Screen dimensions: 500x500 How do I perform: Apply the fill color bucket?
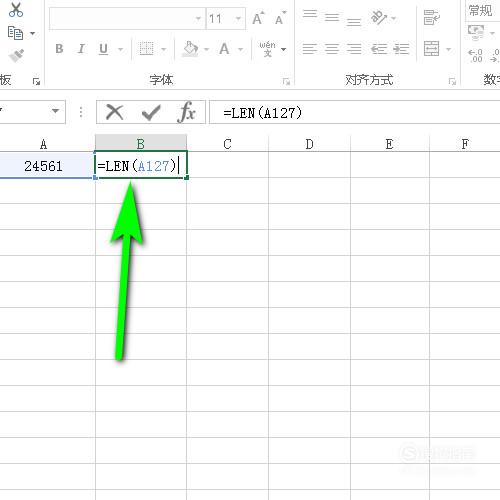click(x=191, y=49)
